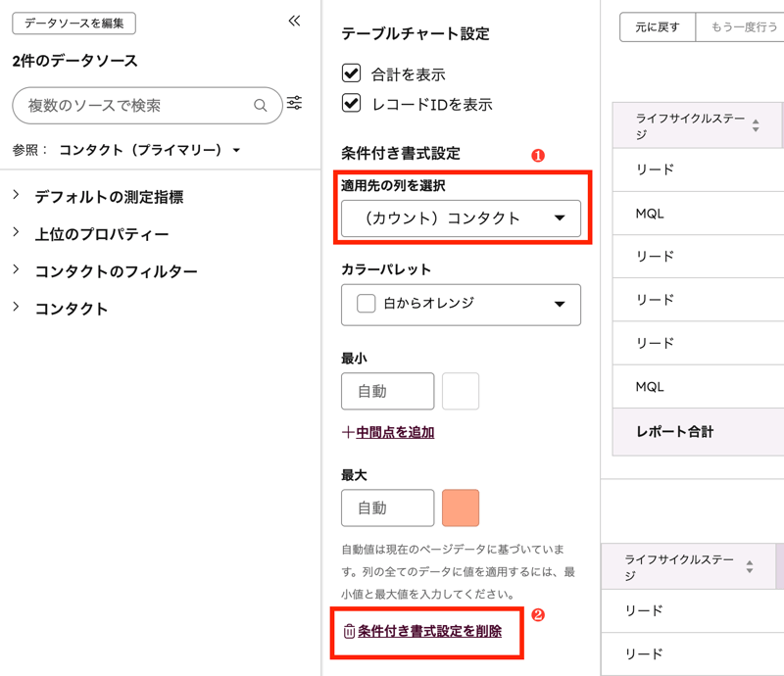Open the 適用先の列を選択 dropdown
The image size is (784, 676).
tap(461, 217)
